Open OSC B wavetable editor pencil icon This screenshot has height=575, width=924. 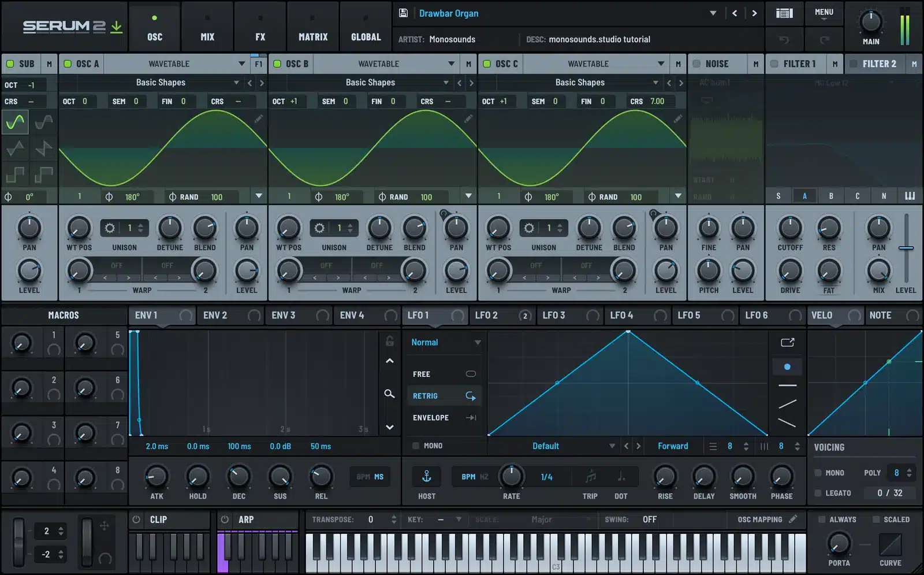click(468, 118)
